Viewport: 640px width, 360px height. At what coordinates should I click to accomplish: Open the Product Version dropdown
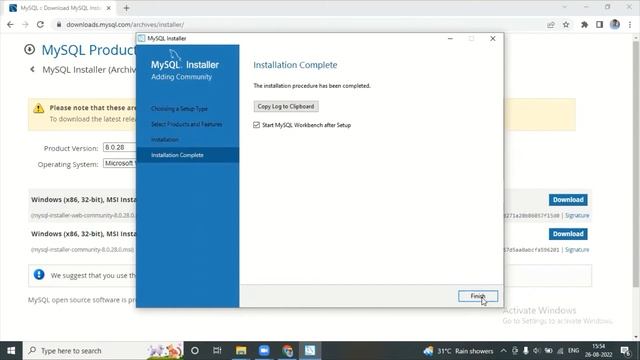tap(119, 147)
